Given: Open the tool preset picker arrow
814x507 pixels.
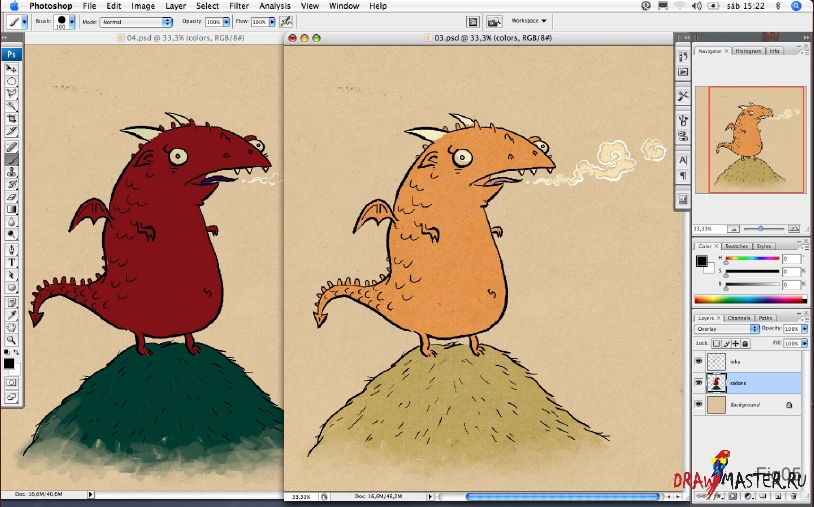Looking at the screenshot, I should point(24,22).
